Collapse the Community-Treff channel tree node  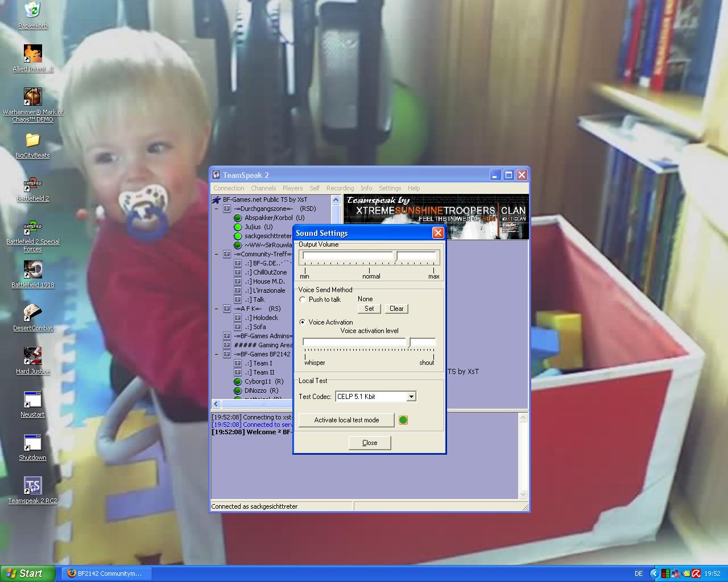point(216,254)
